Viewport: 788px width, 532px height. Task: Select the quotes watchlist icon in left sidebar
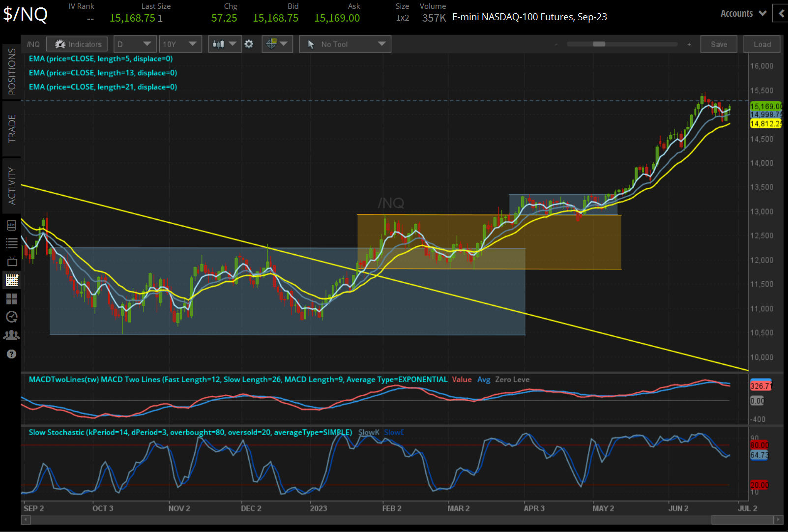(12, 243)
